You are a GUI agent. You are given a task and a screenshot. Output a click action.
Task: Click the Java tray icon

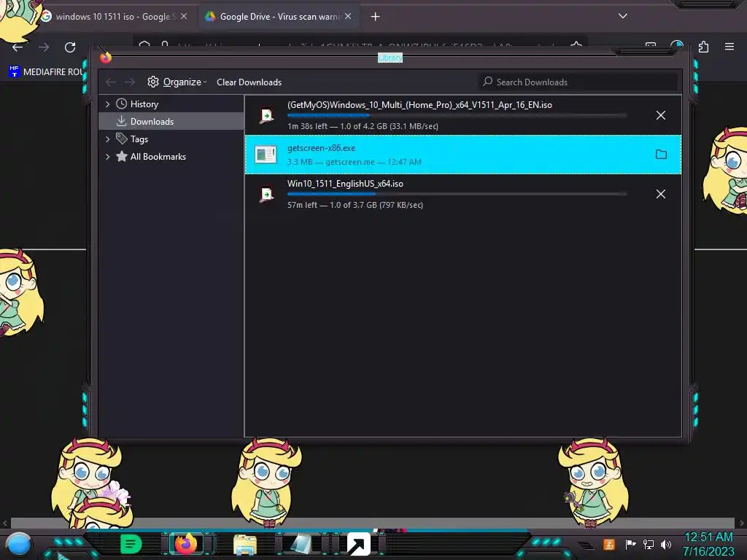pos(609,544)
